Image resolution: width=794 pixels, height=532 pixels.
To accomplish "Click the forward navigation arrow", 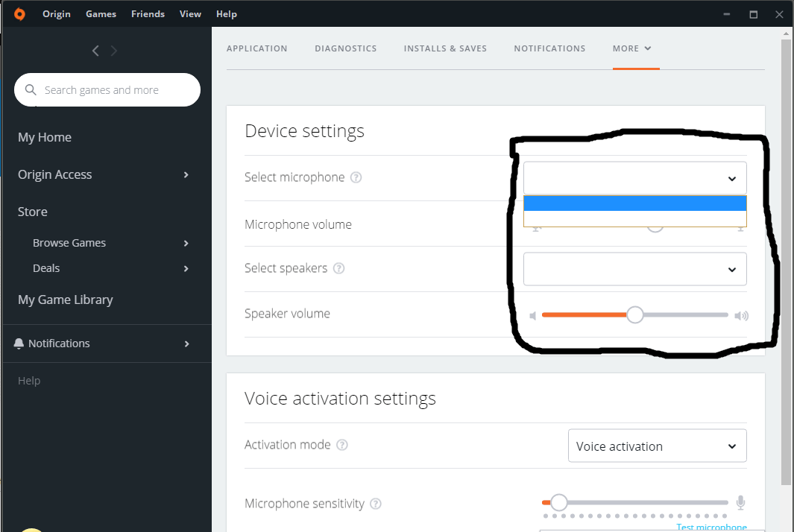I will [113, 51].
